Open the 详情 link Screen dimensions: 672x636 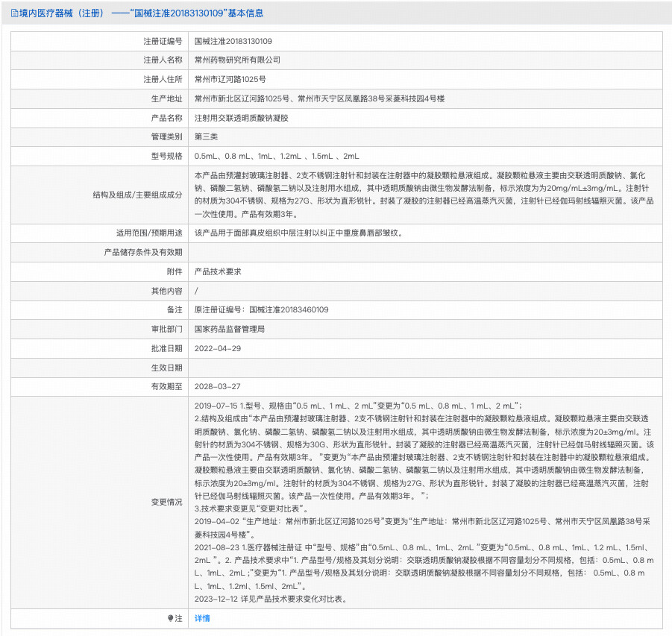202,618
